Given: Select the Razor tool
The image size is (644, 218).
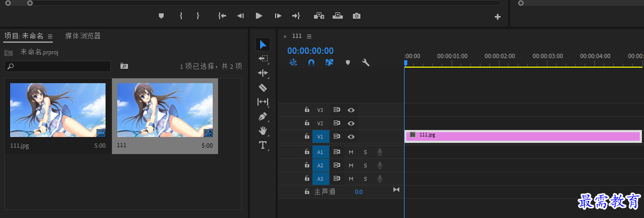Looking at the screenshot, I should [x=263, y=87].
